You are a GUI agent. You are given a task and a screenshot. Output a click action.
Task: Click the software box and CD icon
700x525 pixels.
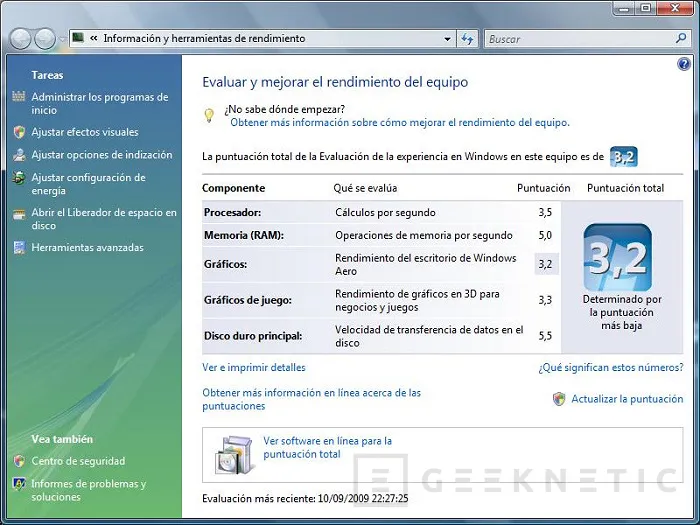point(235,454)
